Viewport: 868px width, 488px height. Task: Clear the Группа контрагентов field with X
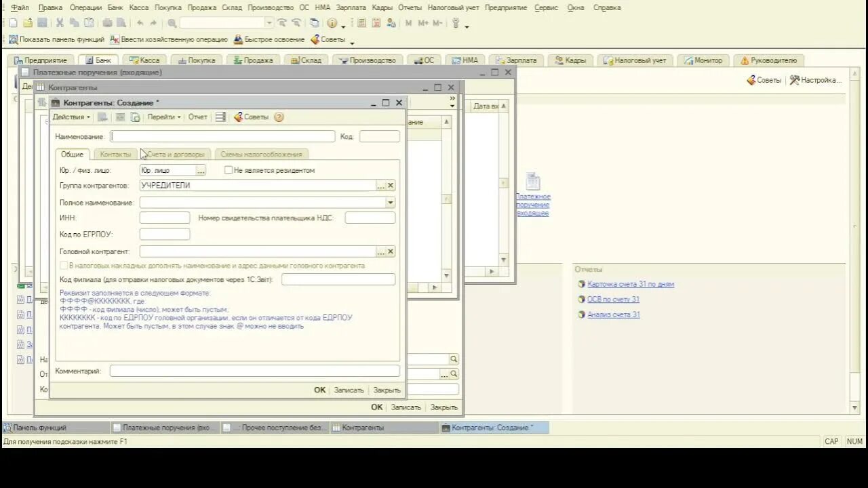pos(391,186)
